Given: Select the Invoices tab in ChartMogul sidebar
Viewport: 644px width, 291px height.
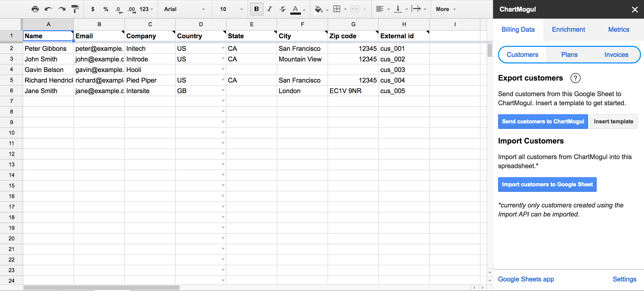Looking at the screenshot, I should pos(616,54).
